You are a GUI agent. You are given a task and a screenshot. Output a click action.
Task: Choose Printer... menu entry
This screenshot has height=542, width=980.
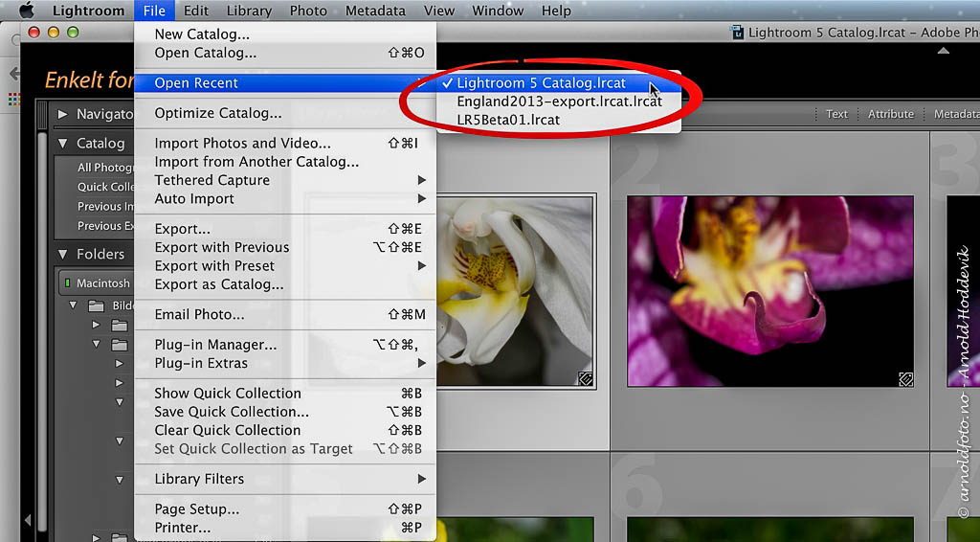285,528
